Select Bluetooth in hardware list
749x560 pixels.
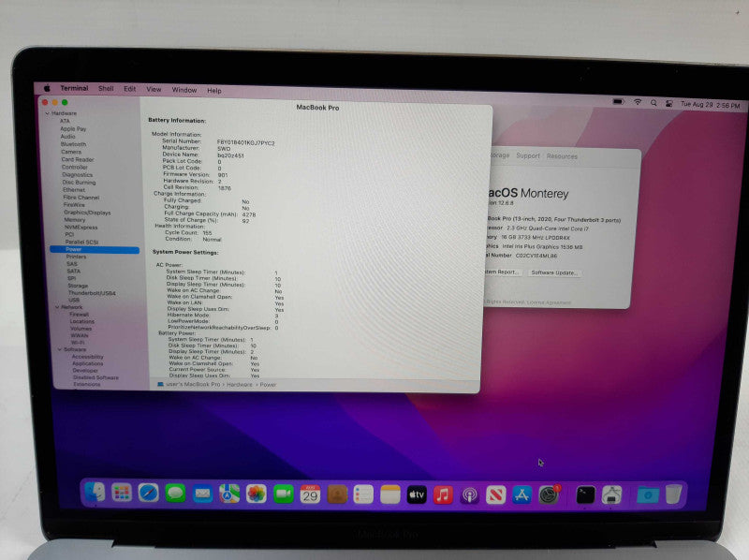[x=73, y=144]
